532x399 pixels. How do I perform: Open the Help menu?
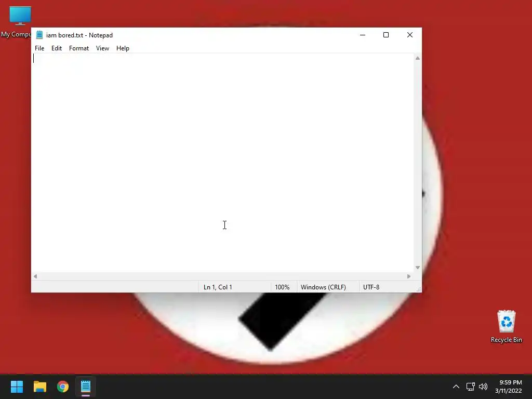pos(123,48)
